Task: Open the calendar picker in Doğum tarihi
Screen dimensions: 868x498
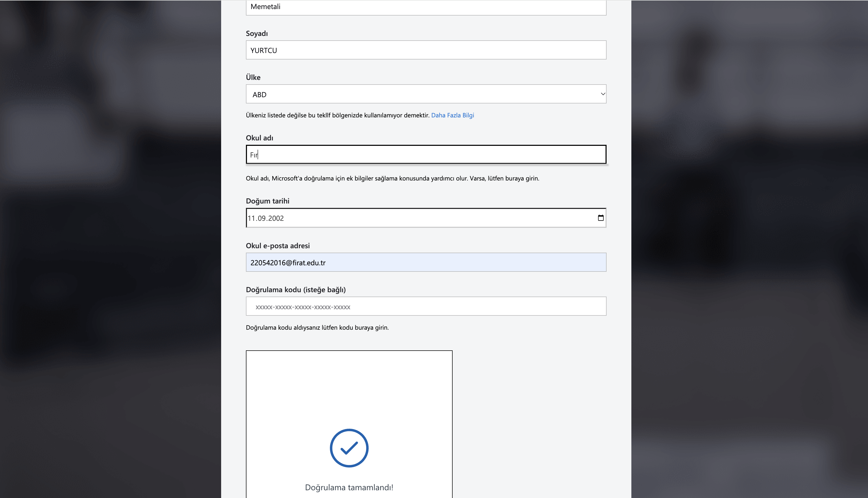Action: 600,218
